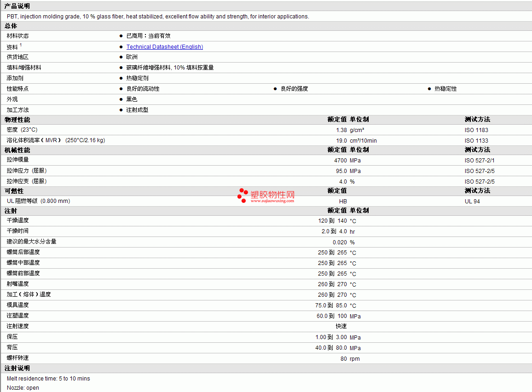Select the UL 阻燃等级 (0.800 mm) label
The height and width of the screenshot is (392, 532).
point(38,201)
